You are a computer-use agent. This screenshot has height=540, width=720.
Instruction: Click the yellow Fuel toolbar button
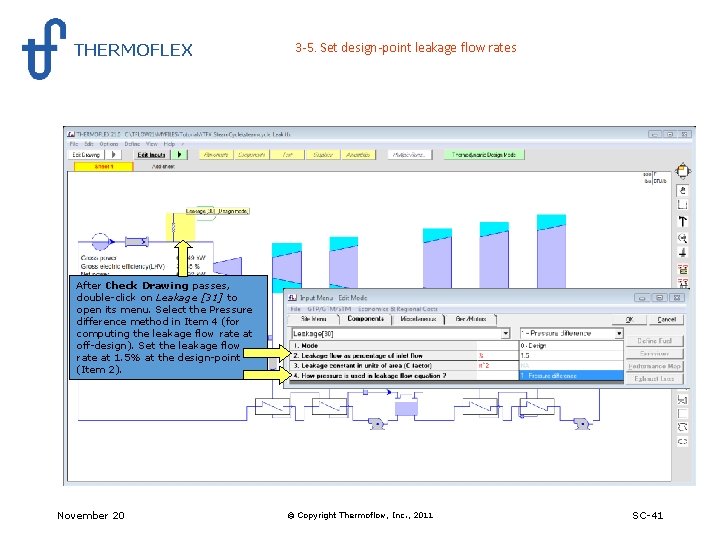[x=287, y=155]
